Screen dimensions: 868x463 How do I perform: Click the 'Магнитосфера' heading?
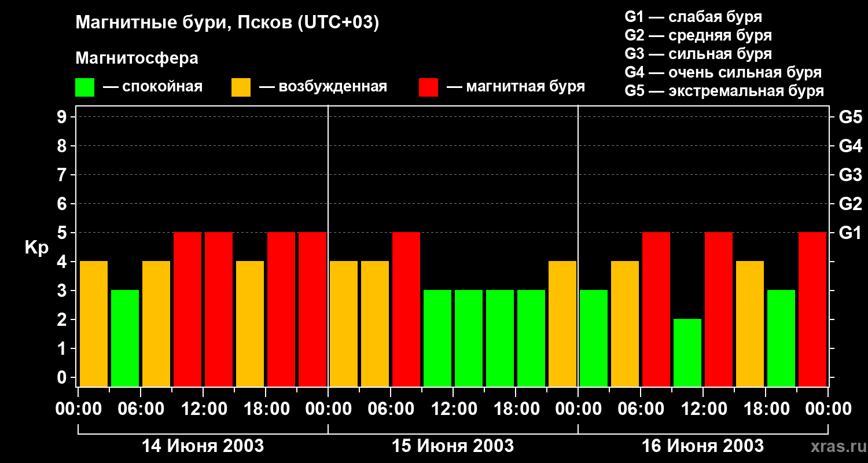point(137,58)
